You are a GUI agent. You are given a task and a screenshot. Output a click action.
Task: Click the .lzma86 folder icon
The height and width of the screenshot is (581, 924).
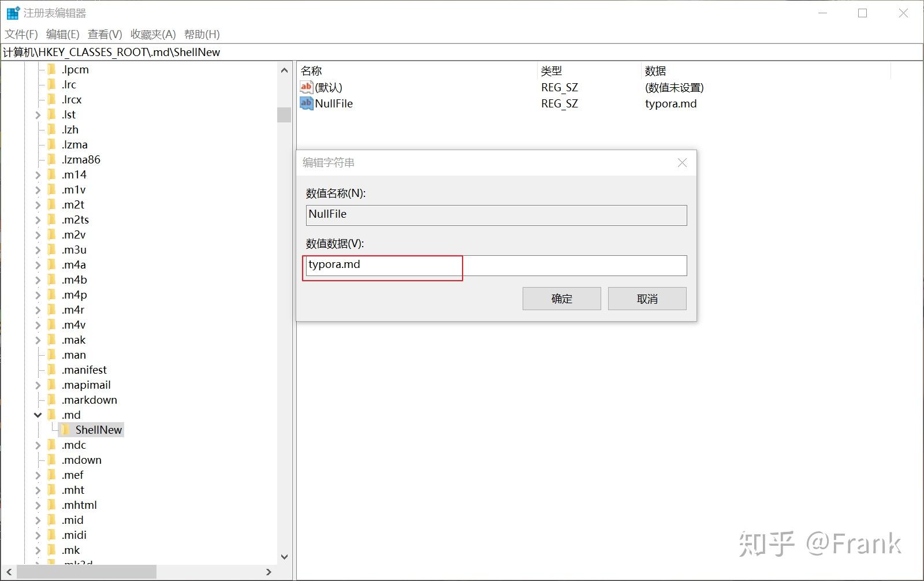[x=51, y=159]
